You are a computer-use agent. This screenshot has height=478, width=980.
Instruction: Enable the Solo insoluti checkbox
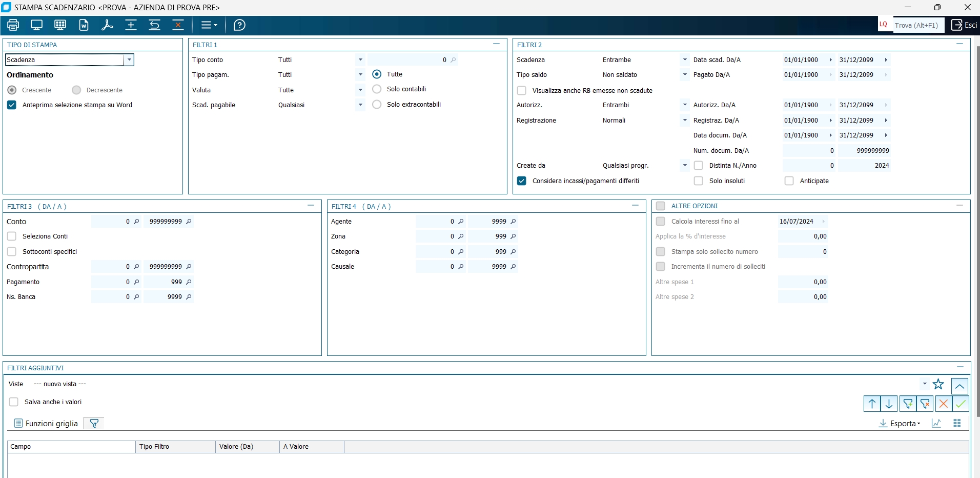point(698,181)
